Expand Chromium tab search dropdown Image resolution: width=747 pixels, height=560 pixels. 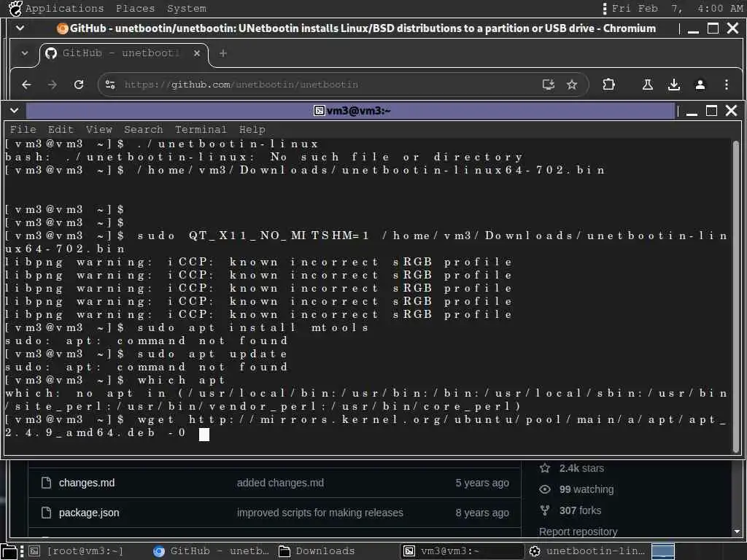(x=24, y=53)
